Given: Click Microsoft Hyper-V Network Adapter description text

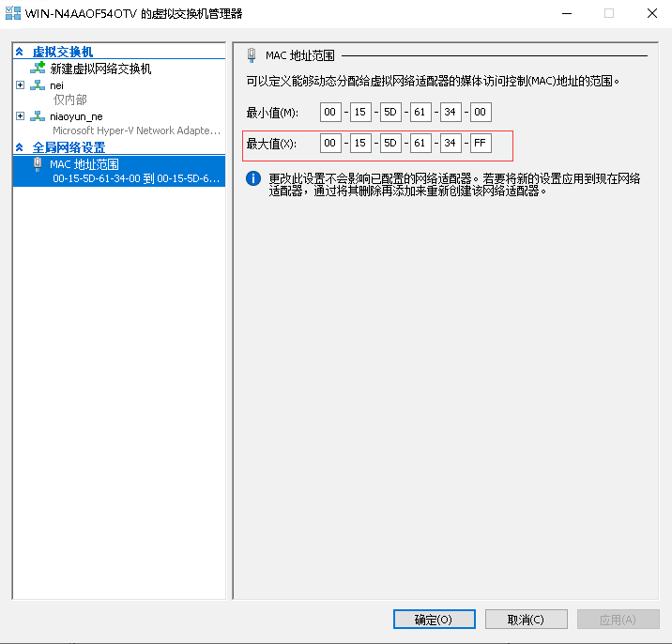Looking at the screenshot, I should pyautogui.click(x=137, y=130).
